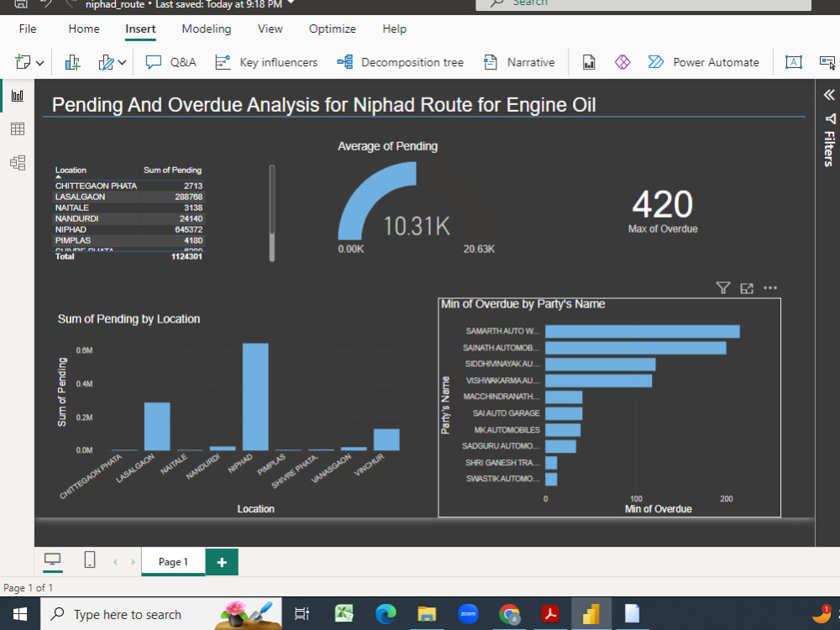Select the highlighted Report view button

pos(17,94)
